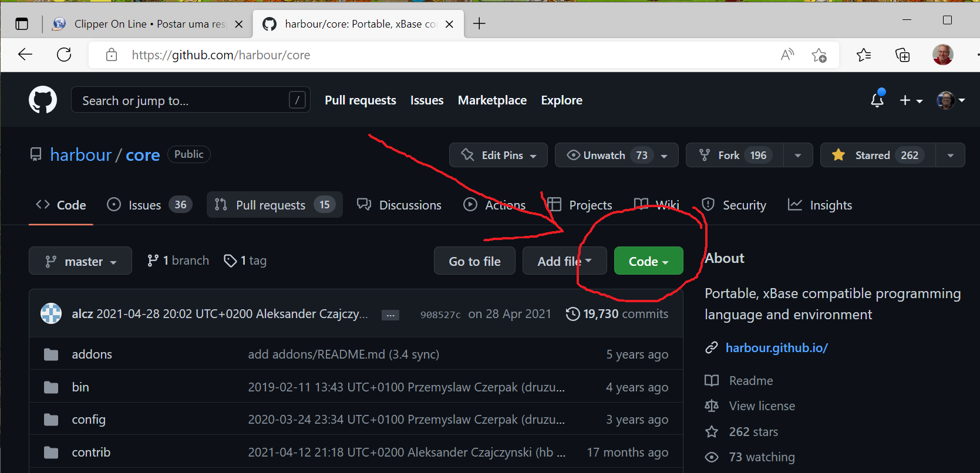Image resolution: width=980 pixels, height=473 pixels.
Task: Open the addons/README.md commit message
Action: [x=343, y=354]
